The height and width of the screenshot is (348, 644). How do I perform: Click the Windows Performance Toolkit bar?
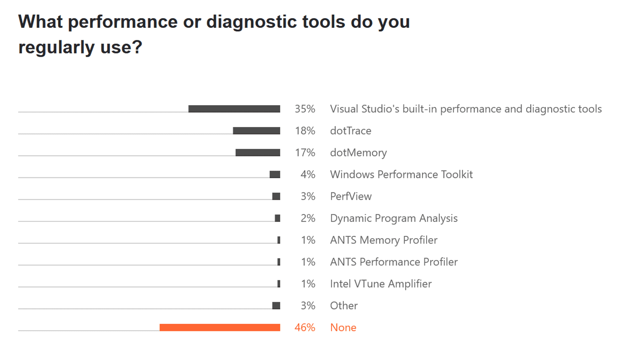[275, 174]
